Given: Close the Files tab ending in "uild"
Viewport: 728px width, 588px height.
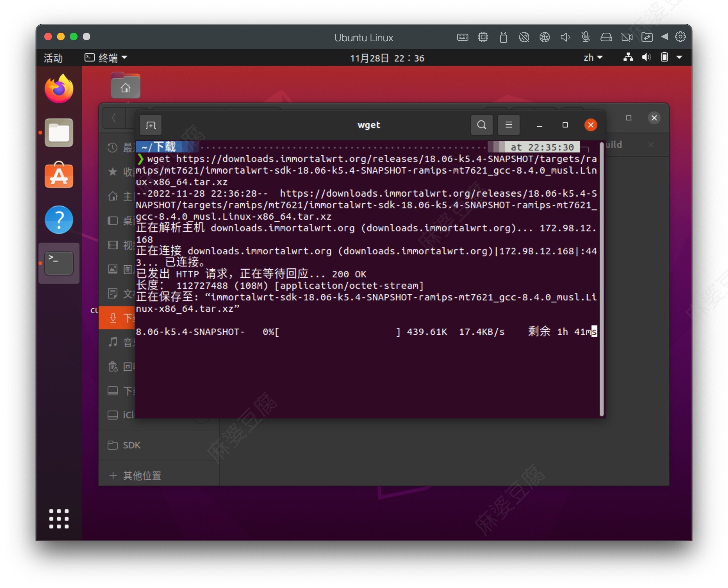Looking at the screenshot, I should click(651, 145).
